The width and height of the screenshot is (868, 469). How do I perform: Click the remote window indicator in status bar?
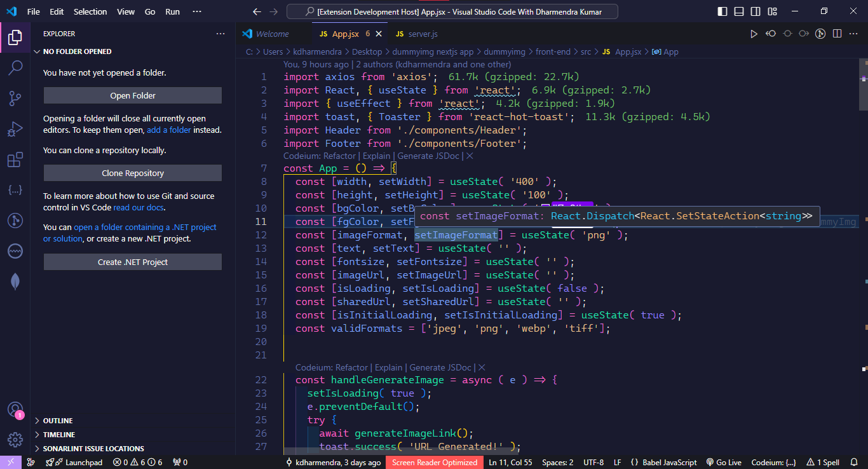(x=11, y=463)
